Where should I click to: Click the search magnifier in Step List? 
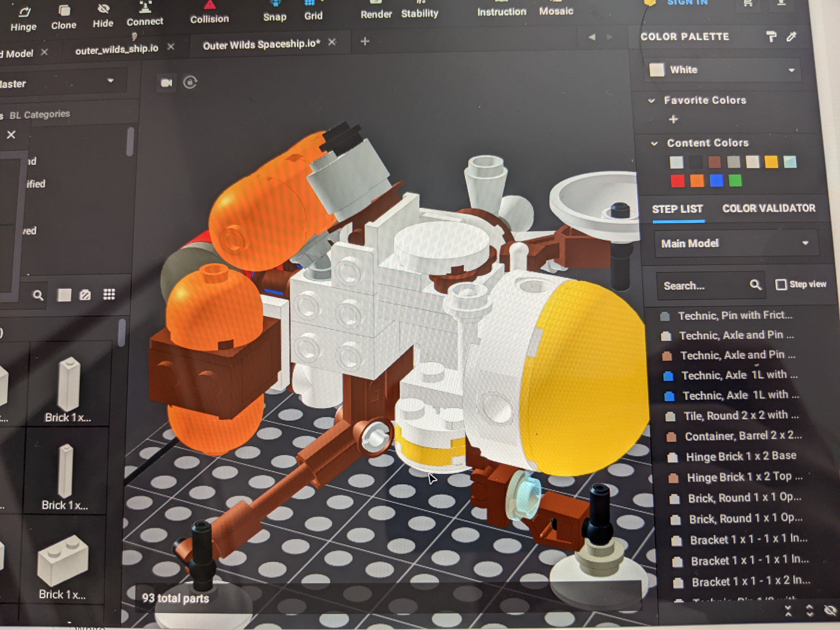[755, 285]
